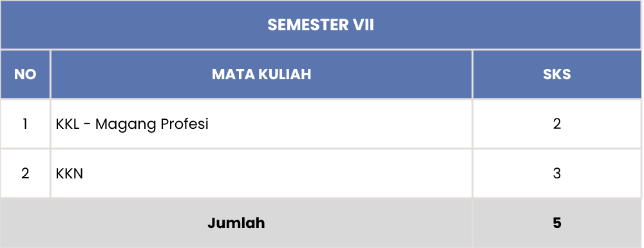Select the SKS value for KKL - Magang Profesi
The image size is (644, 248).
[557, 124]
